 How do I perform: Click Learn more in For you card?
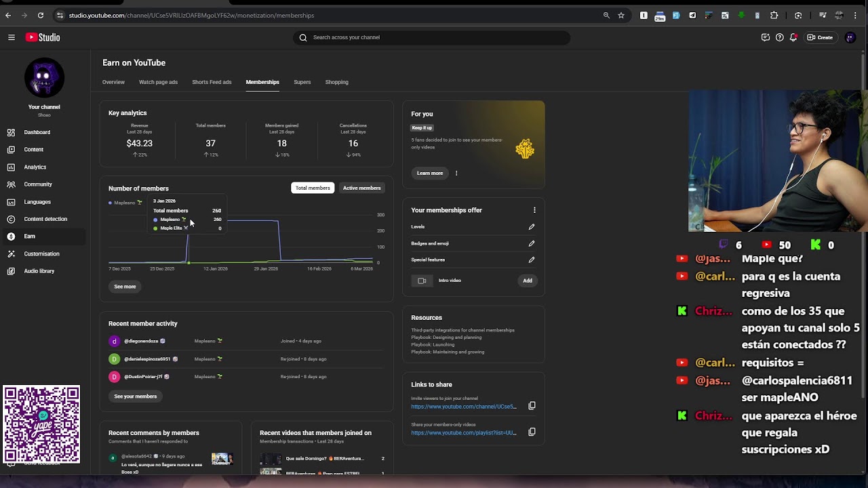point(430,173)
